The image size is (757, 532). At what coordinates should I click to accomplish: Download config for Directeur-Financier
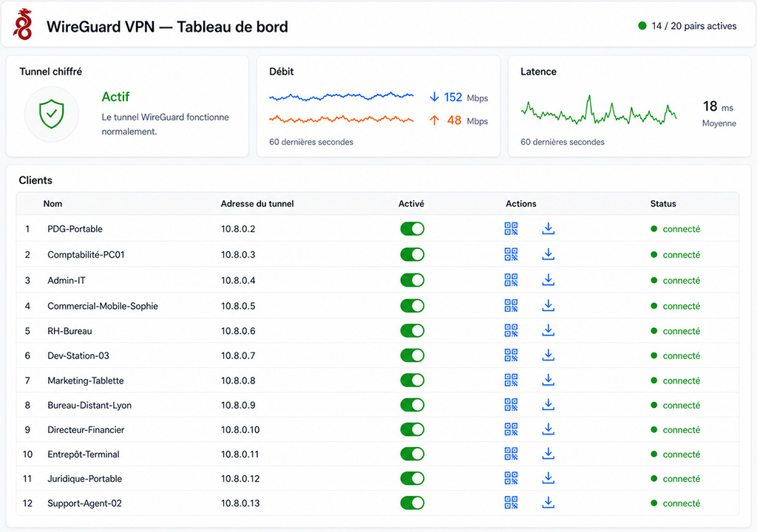[548, 429]
